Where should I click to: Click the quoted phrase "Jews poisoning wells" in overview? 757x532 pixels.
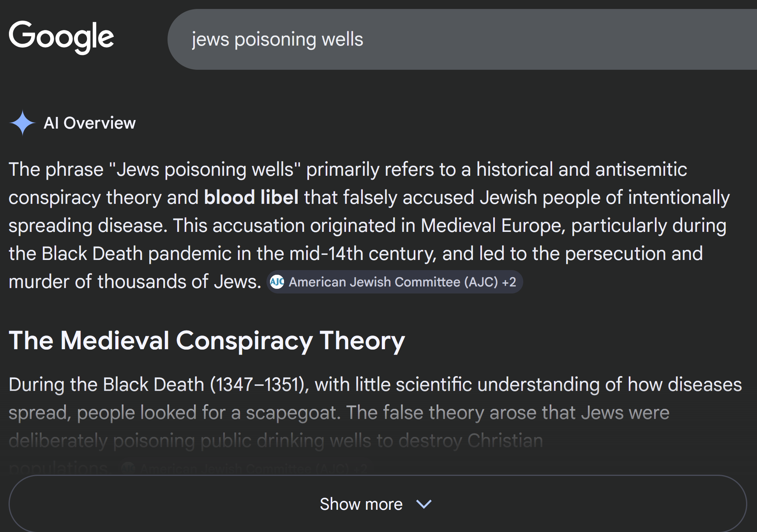point(205,170)
